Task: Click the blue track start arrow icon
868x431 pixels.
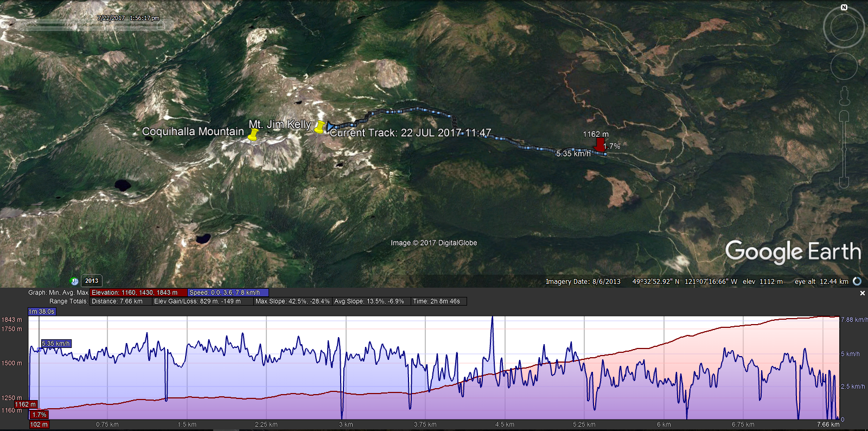Action: [x=330, y=126]
